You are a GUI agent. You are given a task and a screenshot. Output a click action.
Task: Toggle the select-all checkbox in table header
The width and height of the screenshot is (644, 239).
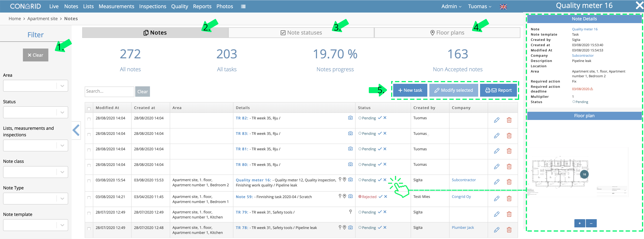(89, 109)
